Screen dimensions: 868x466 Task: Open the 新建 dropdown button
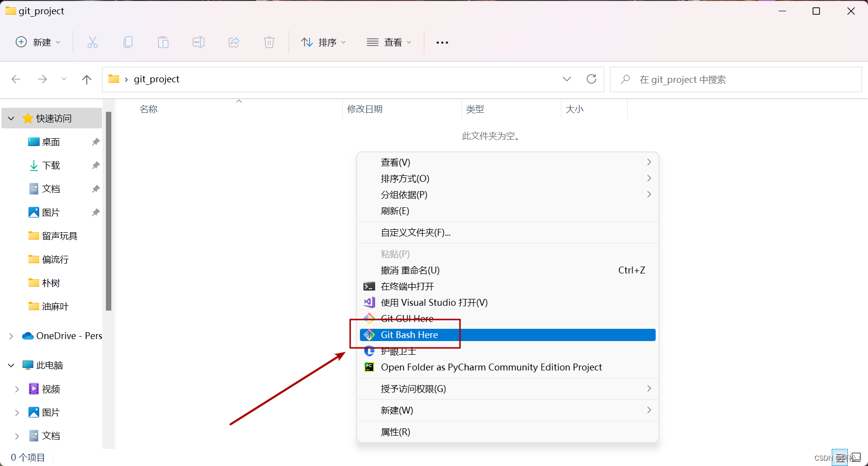38,42
